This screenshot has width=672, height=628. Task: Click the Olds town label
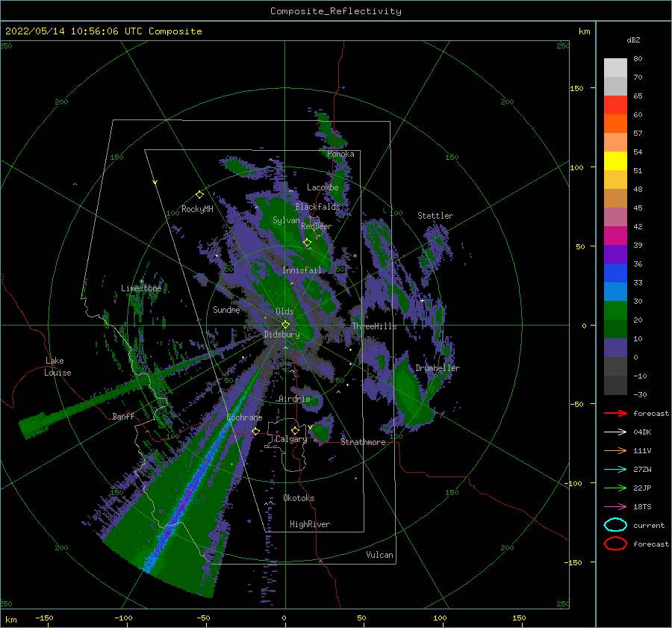(x=284, y=311)
